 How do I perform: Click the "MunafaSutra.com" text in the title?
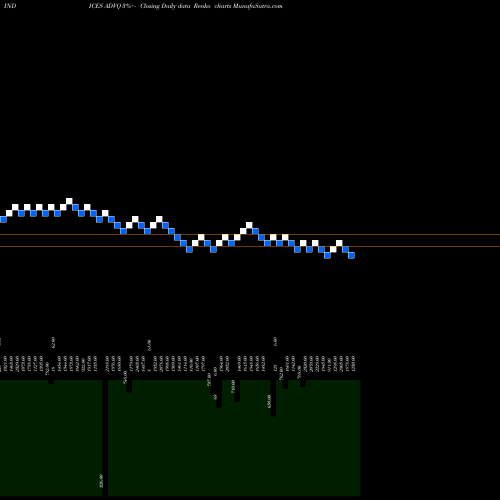258,6
